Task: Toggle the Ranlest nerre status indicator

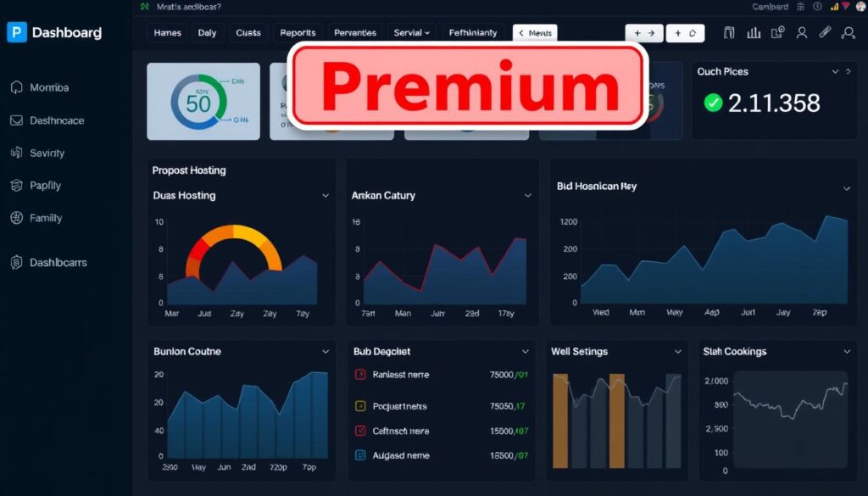Action: pyautogui.click(x=360, y=374)
